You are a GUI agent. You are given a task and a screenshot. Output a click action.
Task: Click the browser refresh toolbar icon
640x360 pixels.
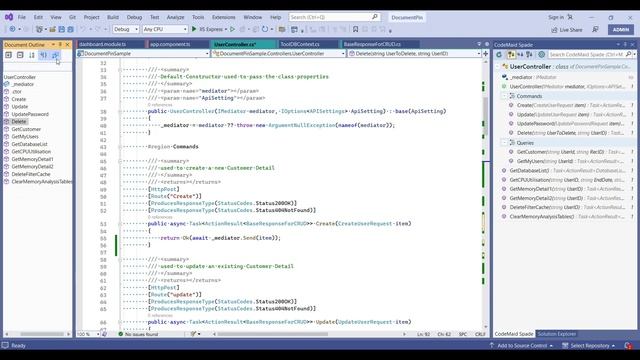(265, 29)
